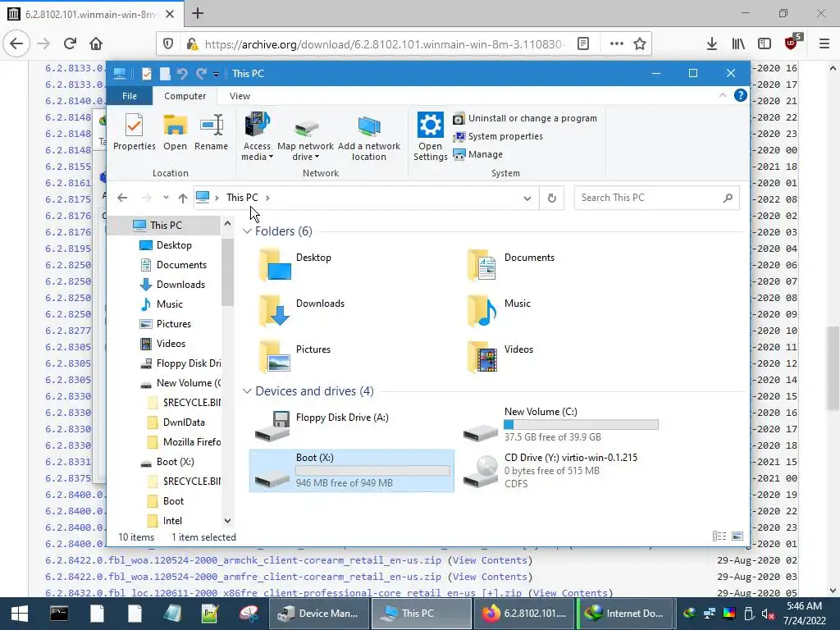
Task: Switch to Internet Download taskbar button
Action: [624, 614]
